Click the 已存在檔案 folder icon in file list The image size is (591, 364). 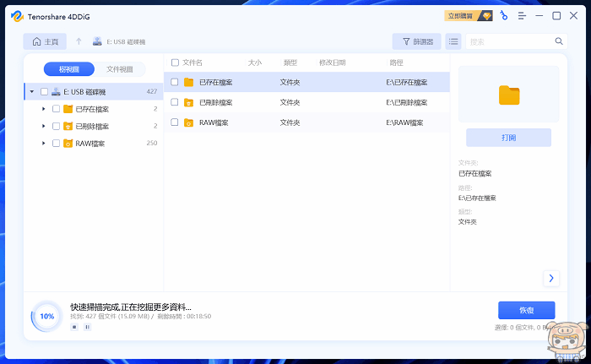click(188, 82)
